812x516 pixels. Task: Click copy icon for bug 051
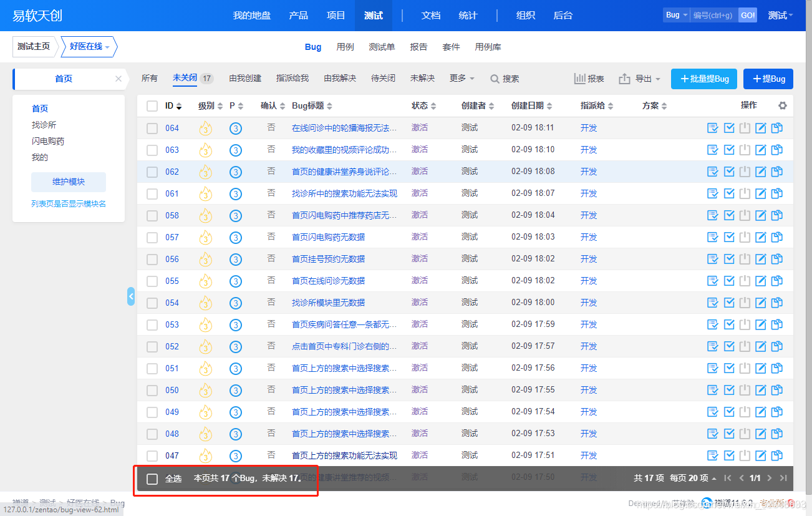click(x=776, y=368)
